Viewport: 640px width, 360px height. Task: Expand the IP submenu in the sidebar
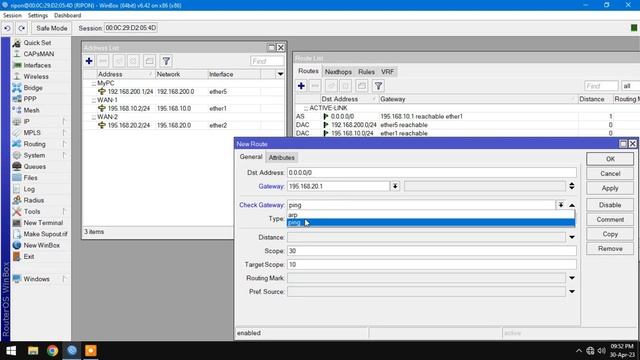point(39,122)
